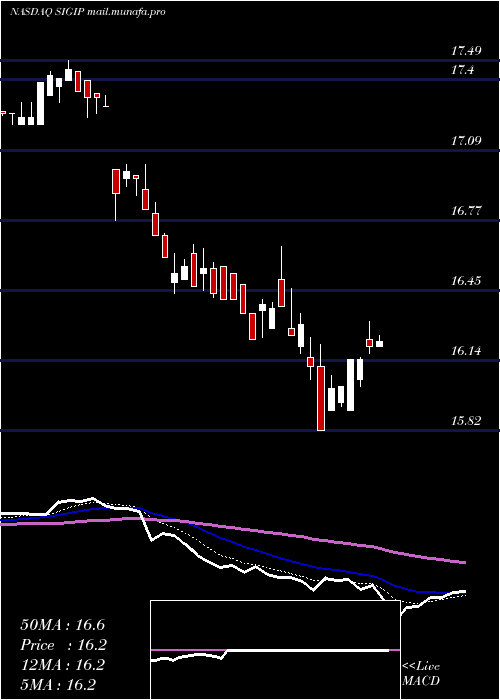Viewport: 500px width, 700px height.
Task: Click the 16.14 price level label
Action: click(x=466, y=351)
